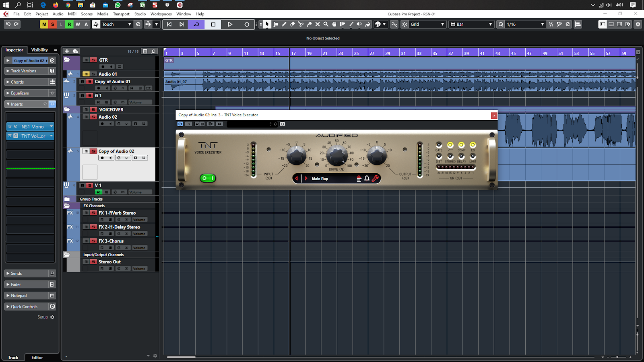Toggle the COMP module button
The height and width of the screenshot is (362, 644).
click(x=461, y=145)
